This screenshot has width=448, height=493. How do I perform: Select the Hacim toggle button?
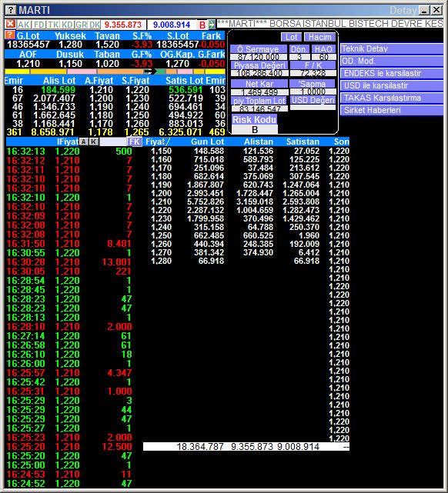click(x=319, y=37)
